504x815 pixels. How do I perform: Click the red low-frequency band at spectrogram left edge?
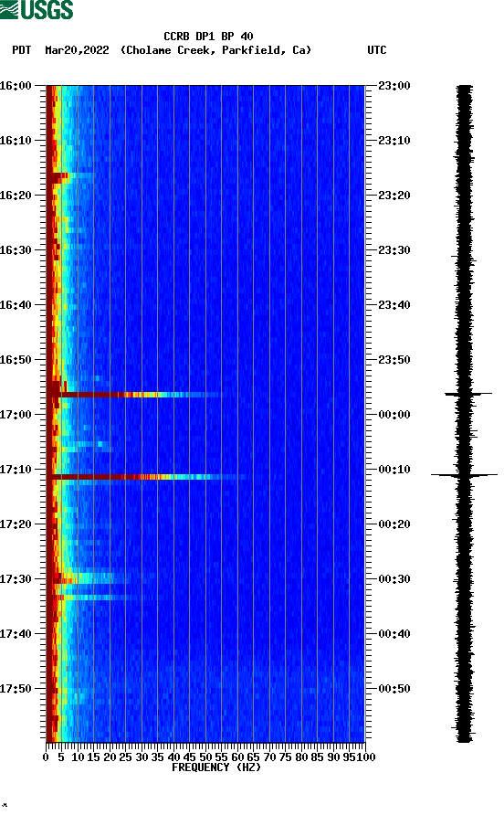click(x=50, y=413)
